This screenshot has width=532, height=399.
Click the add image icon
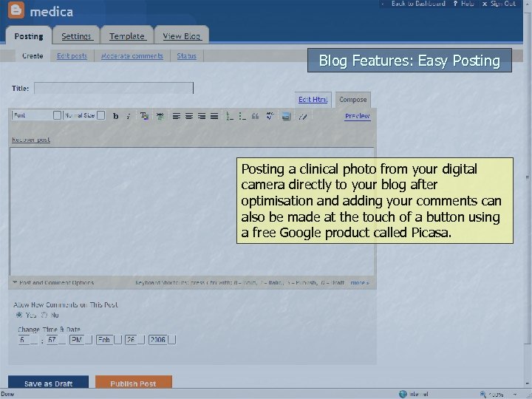click(287, 116)
